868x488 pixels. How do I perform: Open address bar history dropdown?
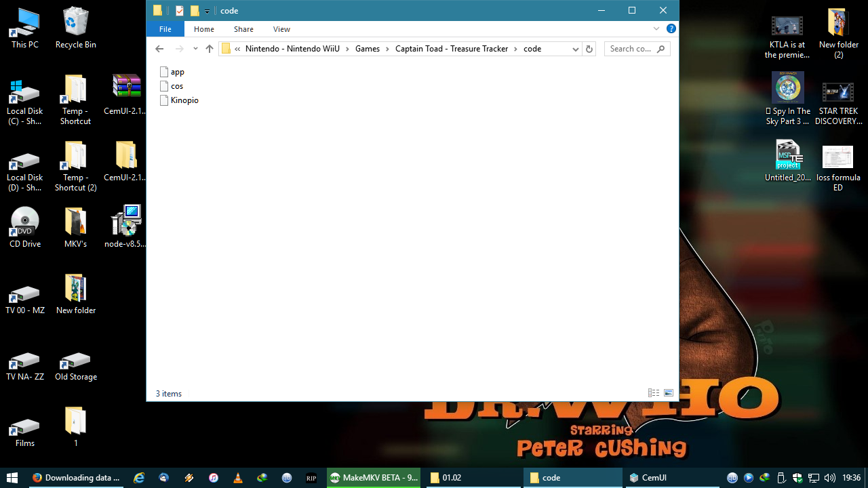575,49
